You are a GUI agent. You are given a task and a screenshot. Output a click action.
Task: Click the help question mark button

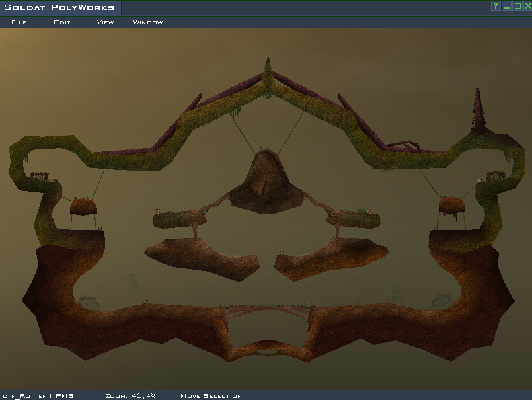(496, 6)
